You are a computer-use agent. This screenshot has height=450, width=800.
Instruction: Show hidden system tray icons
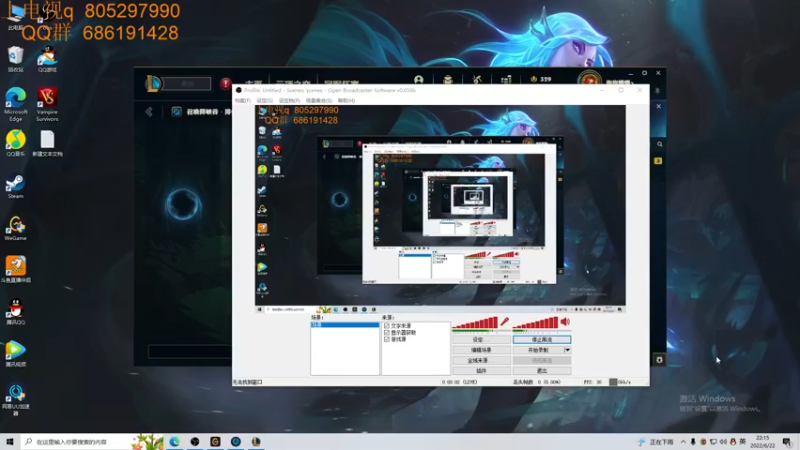point(683,442)
